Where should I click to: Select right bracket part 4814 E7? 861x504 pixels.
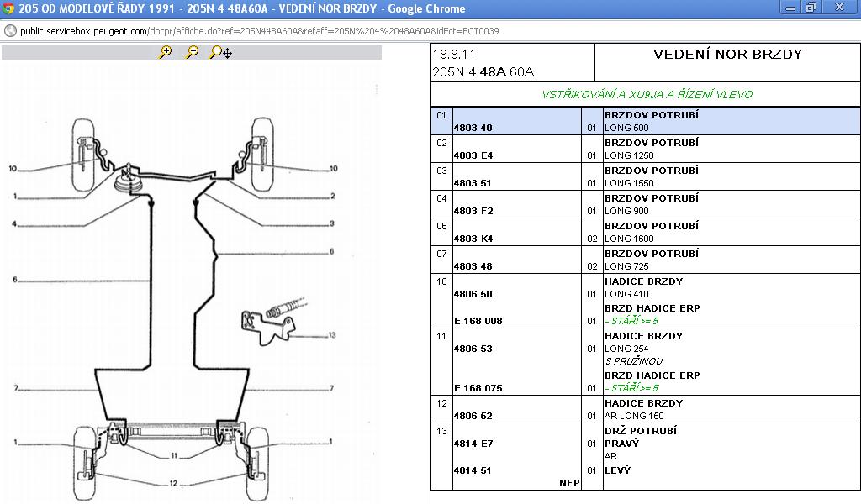(473, 444)
